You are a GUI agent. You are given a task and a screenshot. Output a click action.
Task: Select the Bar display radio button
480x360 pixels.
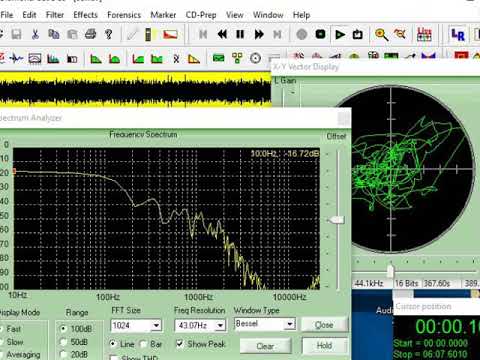pyautogui.click(x=144, y=344)
